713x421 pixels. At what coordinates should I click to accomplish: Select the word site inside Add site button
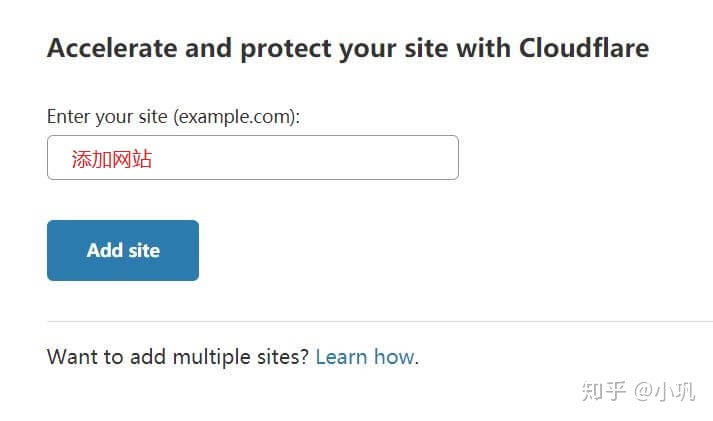pos(144,251)
